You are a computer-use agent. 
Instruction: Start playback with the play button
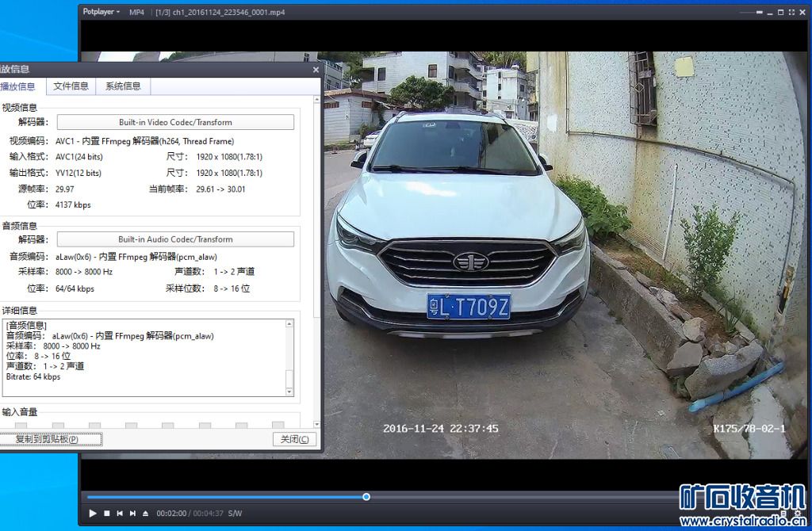point(93,514)
